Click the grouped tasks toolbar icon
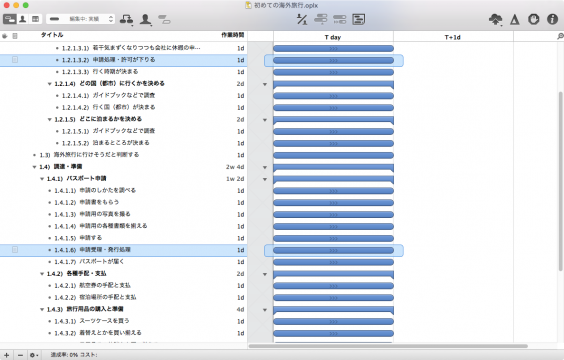 coord(164,19)
